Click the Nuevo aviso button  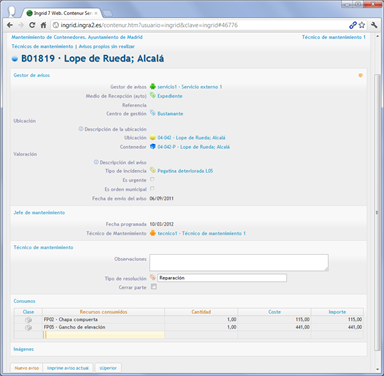tap(27, 368)
